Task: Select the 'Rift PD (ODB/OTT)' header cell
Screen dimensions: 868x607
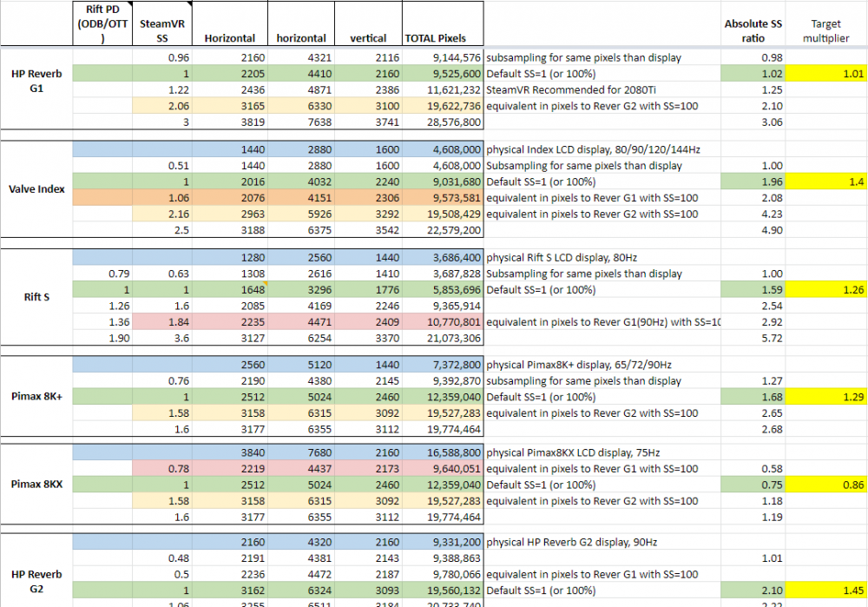Action: (x=102, y=23)
